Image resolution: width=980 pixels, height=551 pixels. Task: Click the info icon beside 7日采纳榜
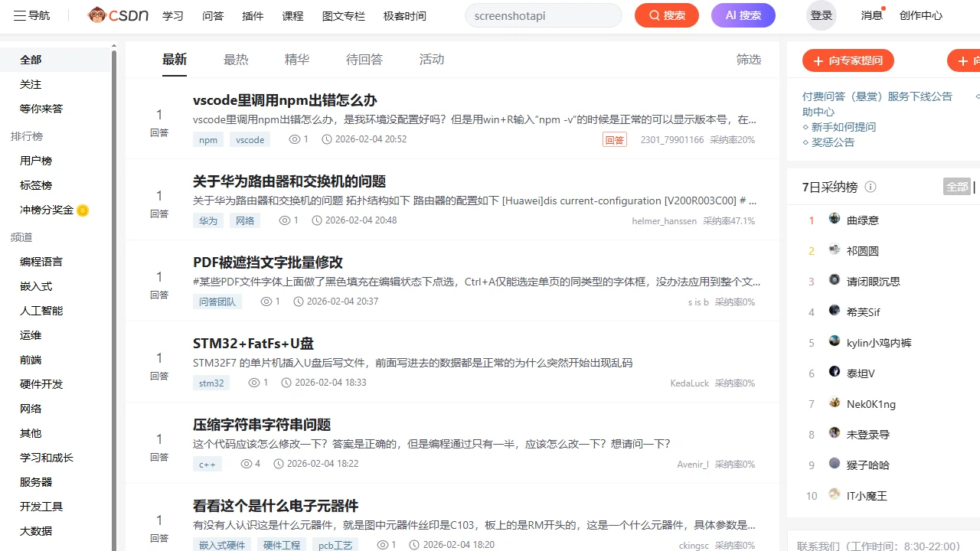[x=871, y=187]
